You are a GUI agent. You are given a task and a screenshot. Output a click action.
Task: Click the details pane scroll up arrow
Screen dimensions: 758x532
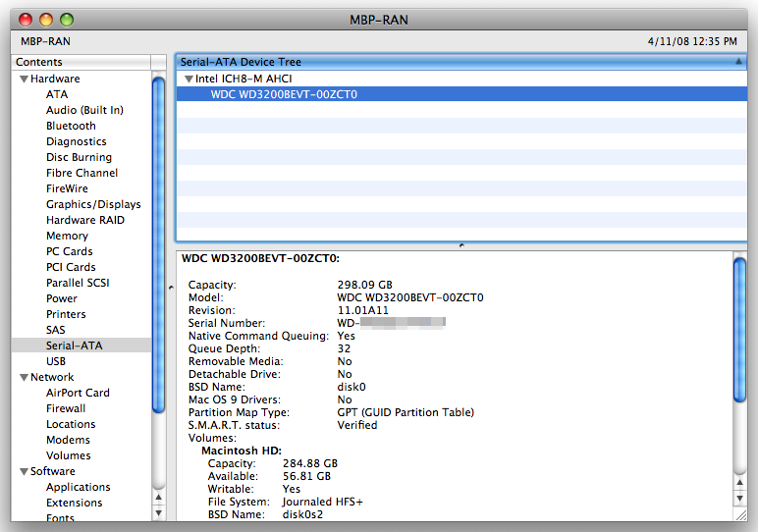coord(739,482)
